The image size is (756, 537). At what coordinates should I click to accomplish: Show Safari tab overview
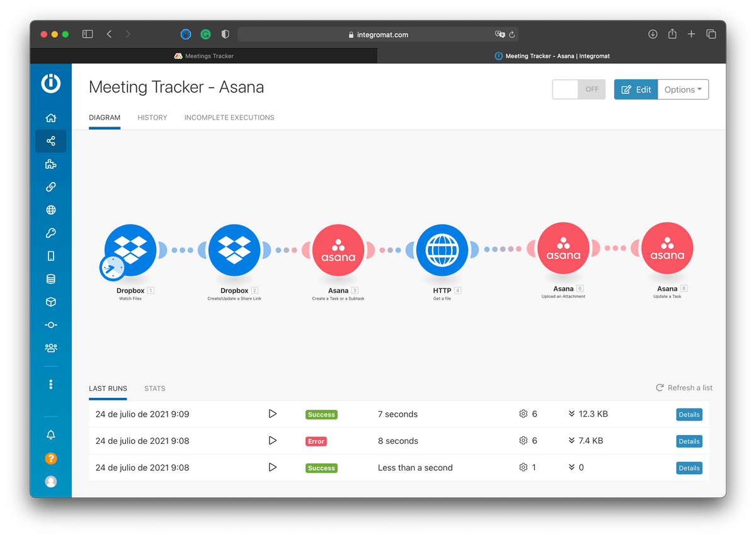[711, 34]
